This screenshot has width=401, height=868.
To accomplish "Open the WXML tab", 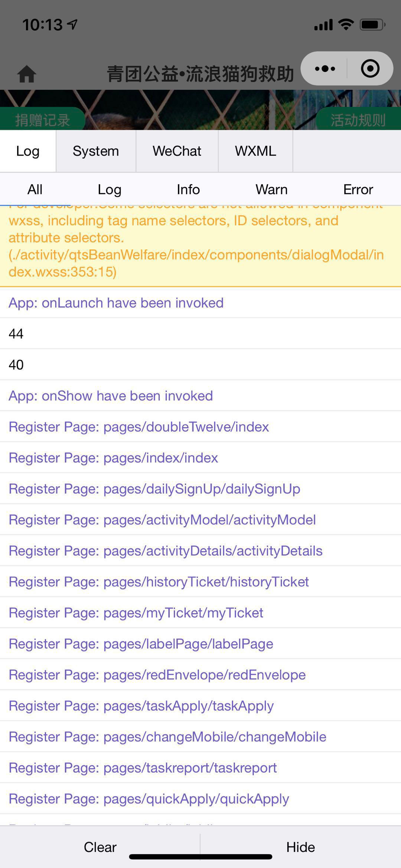I will pyautogui.click(x=255, y=151).
